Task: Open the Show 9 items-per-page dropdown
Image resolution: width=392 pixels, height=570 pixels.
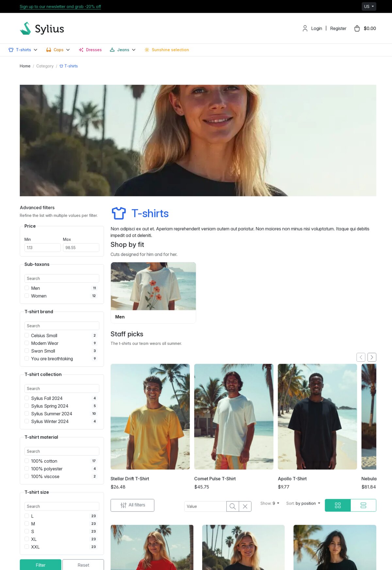Action: [270, 503]
